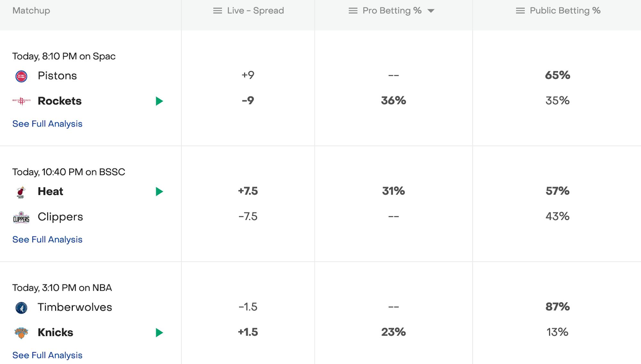
Task: Click the Timberwolves team logo
Action: pyautogui.click(x=21, y=308)
